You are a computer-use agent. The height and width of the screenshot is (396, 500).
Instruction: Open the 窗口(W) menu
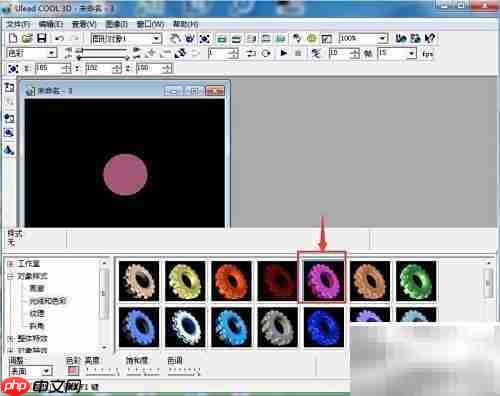pyautogui.click(x=150, y=24)
